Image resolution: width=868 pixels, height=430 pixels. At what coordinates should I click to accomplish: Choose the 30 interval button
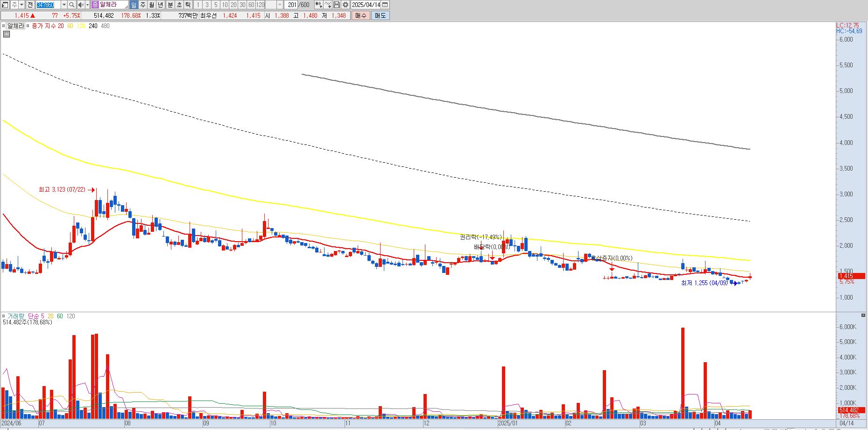[x=242, y=5]
